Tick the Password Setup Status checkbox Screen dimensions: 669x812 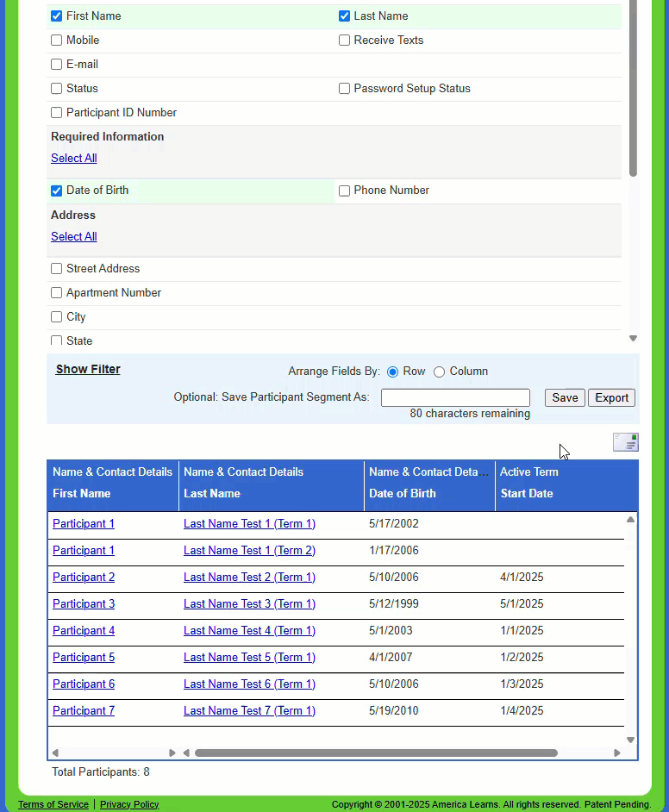coord(345,89)
